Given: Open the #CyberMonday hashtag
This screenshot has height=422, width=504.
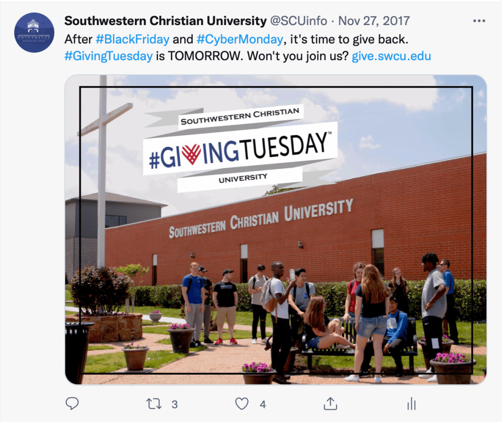Looking at the screenshot, I should pos(240,39).
